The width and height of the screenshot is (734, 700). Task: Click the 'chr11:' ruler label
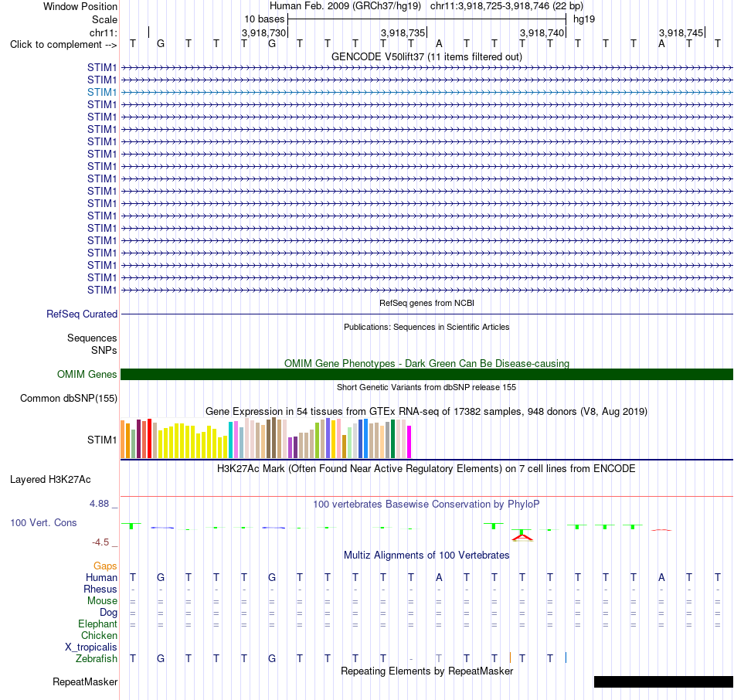(x=104, y=32)
